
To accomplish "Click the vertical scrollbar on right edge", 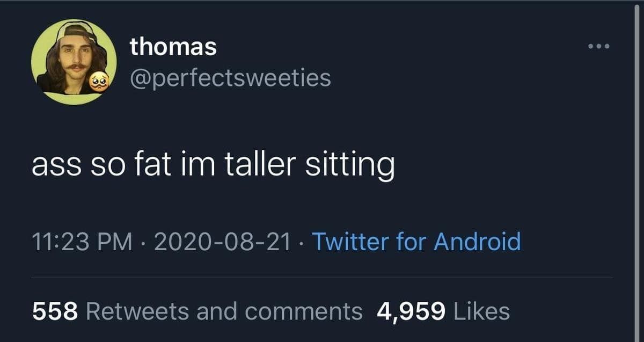I will click(636, 161).
